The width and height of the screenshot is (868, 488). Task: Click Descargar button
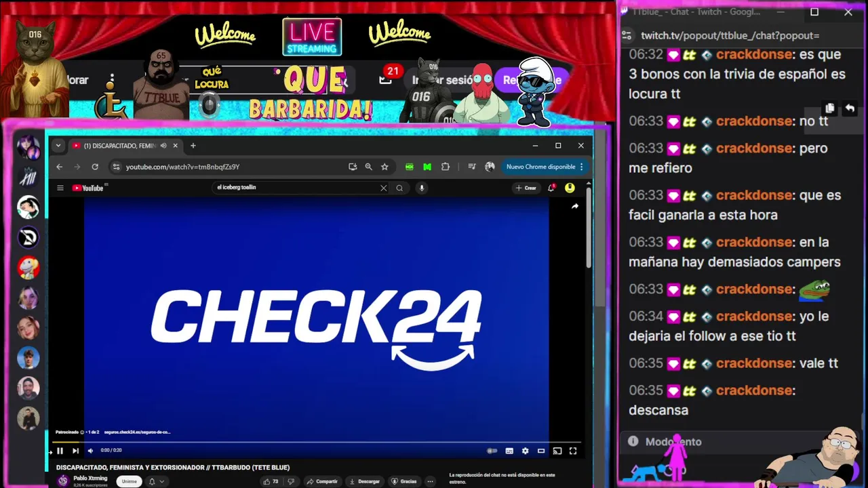(x=365, y=481)
